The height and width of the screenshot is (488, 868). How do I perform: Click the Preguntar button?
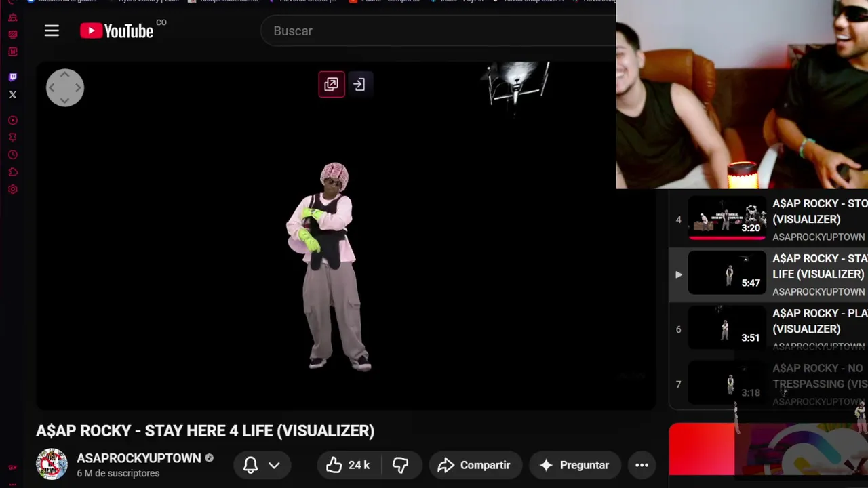(574, 465)
